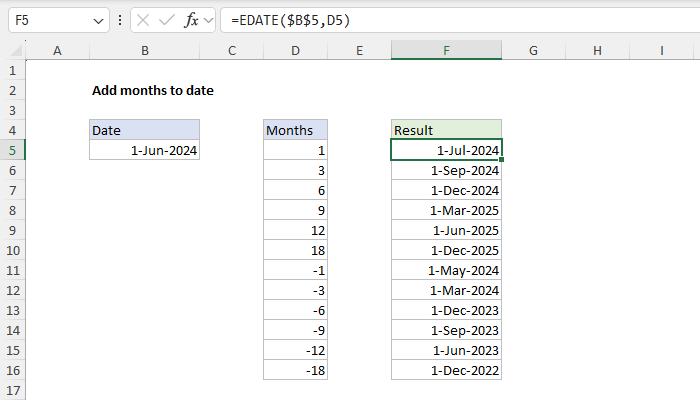
Task: Click the Enter checkmark formula bar icon
Action: click(167, 20)
